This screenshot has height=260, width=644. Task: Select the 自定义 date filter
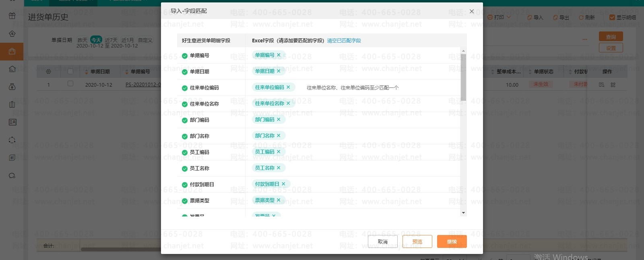click(x=145, y=40)
